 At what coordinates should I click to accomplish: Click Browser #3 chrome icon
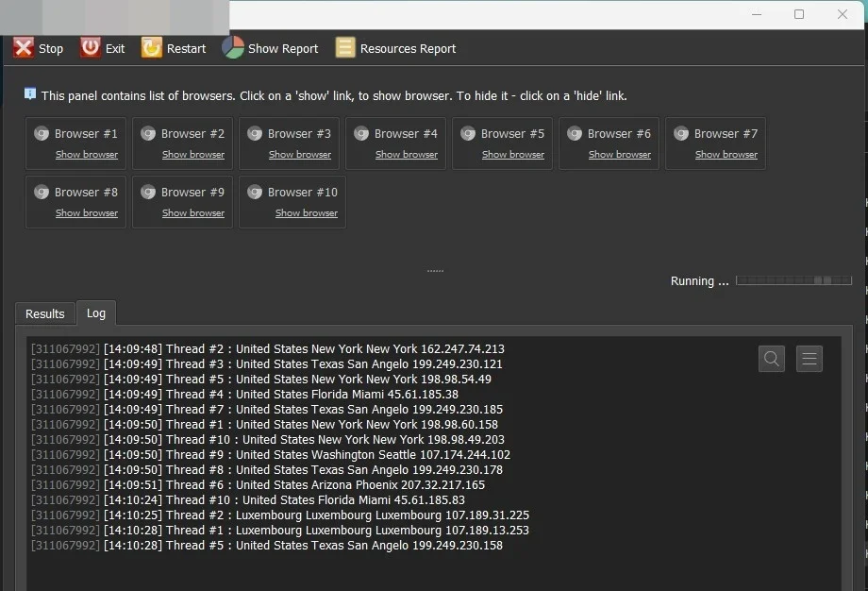[255, 133]
